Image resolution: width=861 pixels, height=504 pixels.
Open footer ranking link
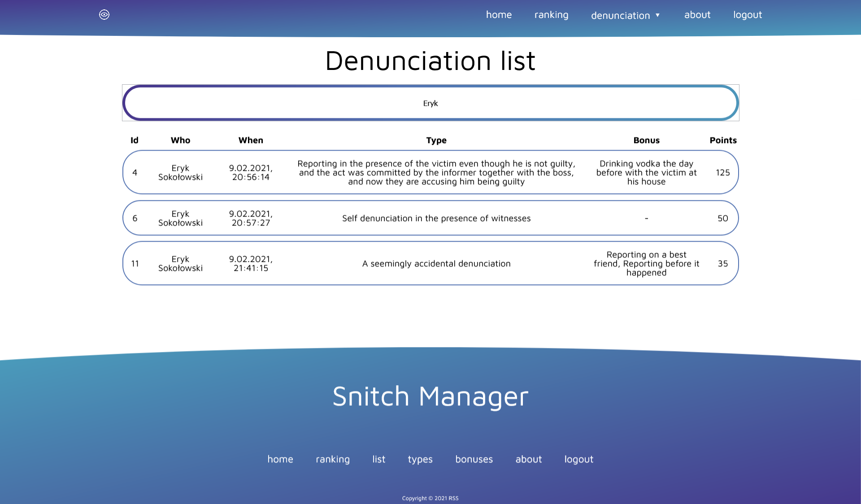pyautogui.click(x=333, y=459)
